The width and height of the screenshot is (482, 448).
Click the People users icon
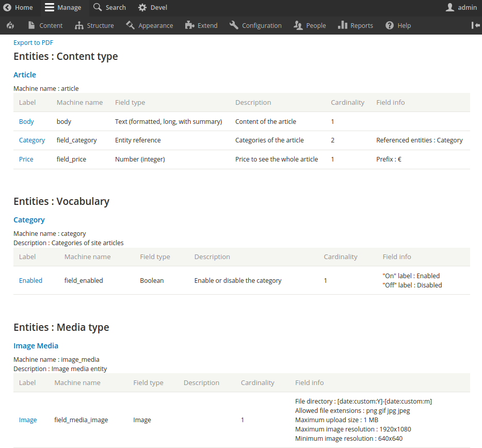click(x=298, y=25)
